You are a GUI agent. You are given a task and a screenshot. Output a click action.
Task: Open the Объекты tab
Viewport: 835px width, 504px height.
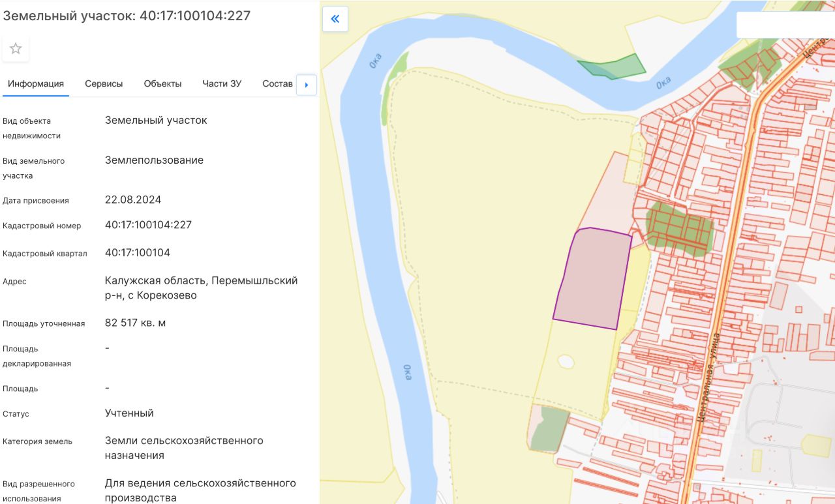tap(162, 83)
